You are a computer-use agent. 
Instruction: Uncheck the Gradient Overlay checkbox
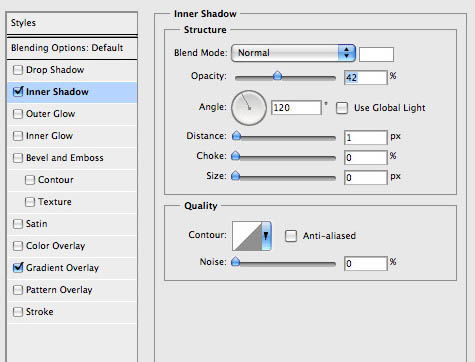pyautogui.click(x=18, y=267)
